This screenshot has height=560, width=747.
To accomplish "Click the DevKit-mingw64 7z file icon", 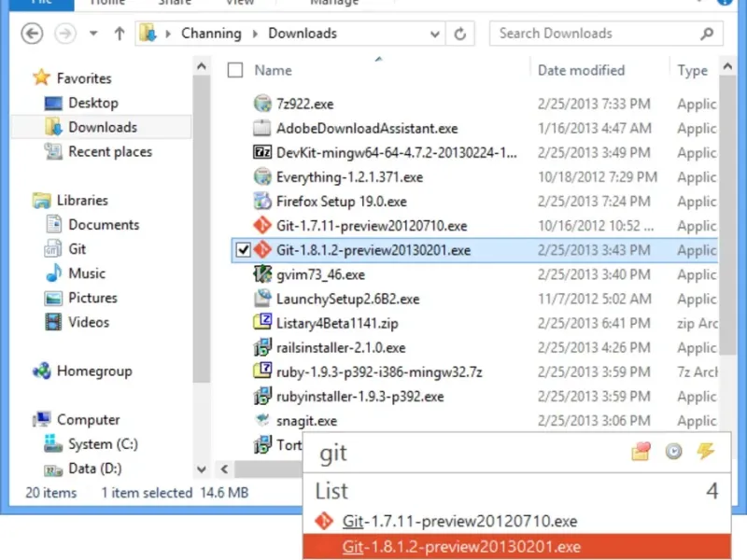I will (262, 152).
